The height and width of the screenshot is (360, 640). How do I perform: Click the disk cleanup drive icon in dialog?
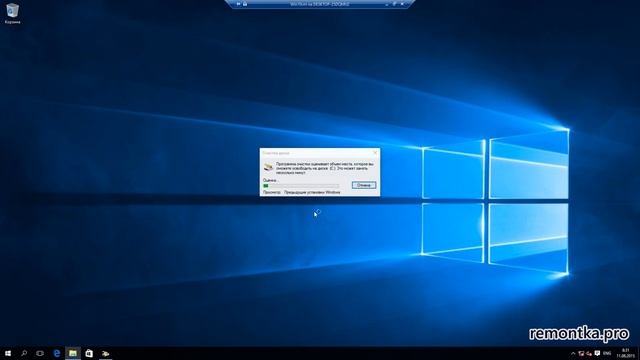pos(268,167)
